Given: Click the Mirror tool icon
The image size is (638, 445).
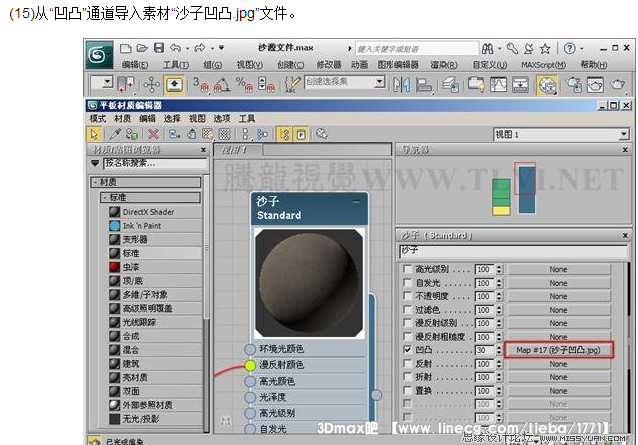Looking at the screenshot, I should (402, 85).
